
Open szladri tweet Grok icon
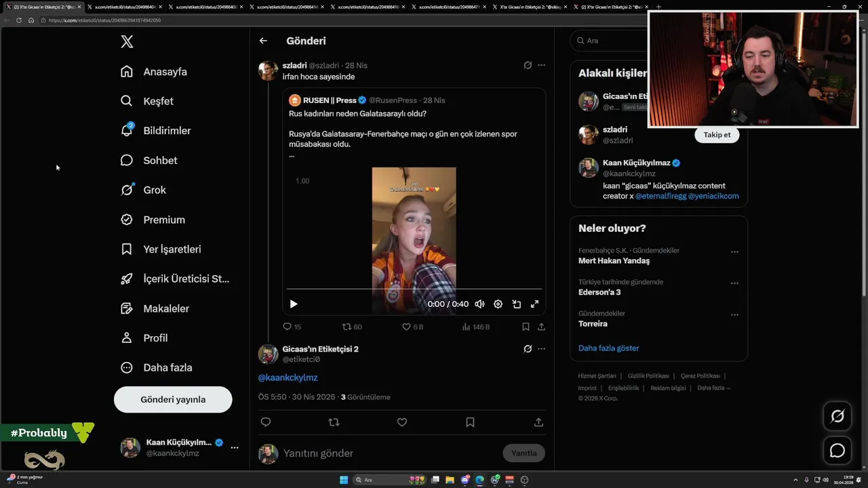pyautogui.click(x=528, y=65)
